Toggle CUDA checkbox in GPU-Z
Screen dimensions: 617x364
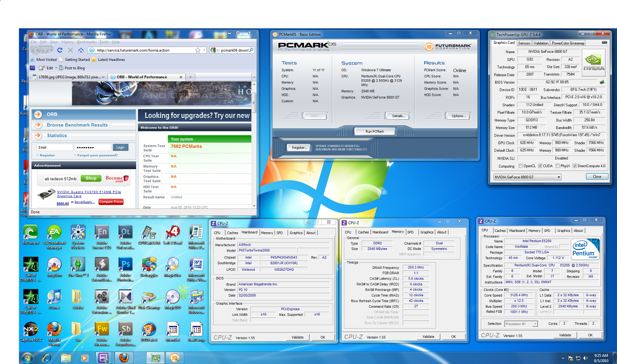point(540,166)
